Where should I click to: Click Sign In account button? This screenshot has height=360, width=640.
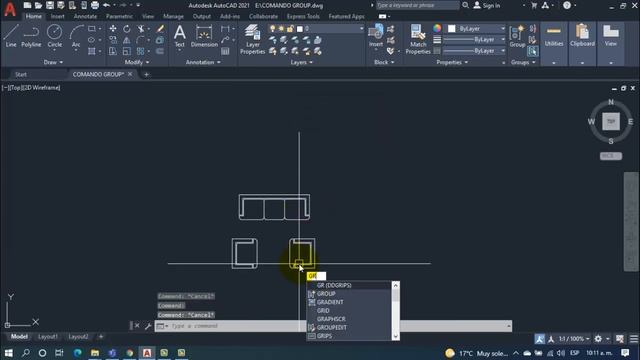tap(487, 6)
